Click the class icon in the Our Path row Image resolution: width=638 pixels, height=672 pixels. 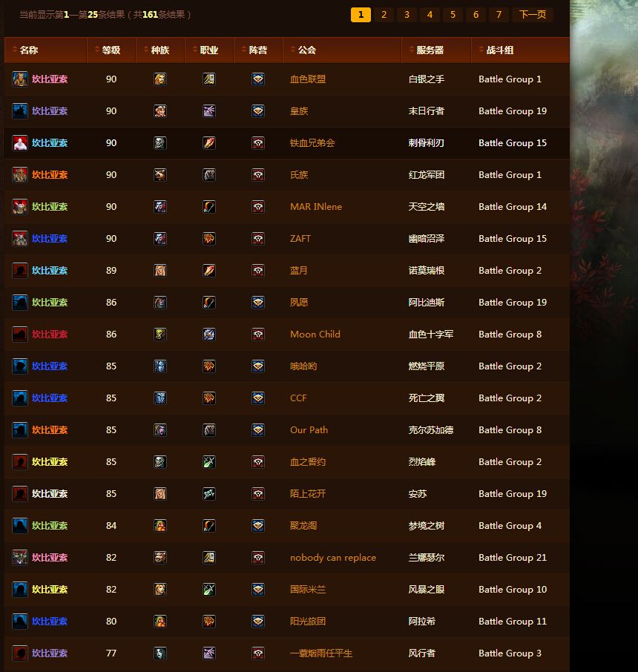pos(208,430)
